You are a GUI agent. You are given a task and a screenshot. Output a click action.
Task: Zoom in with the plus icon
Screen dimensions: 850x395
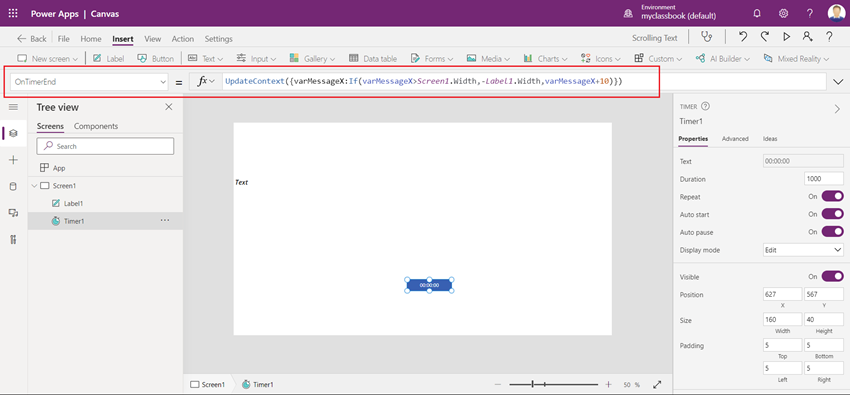[x=608, y=385]
